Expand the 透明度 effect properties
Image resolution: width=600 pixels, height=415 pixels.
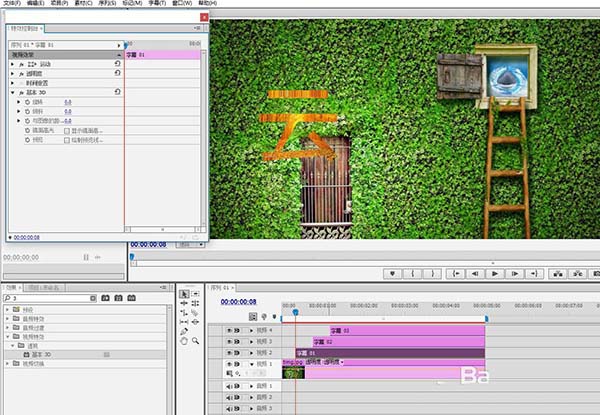tap(12, 73)
